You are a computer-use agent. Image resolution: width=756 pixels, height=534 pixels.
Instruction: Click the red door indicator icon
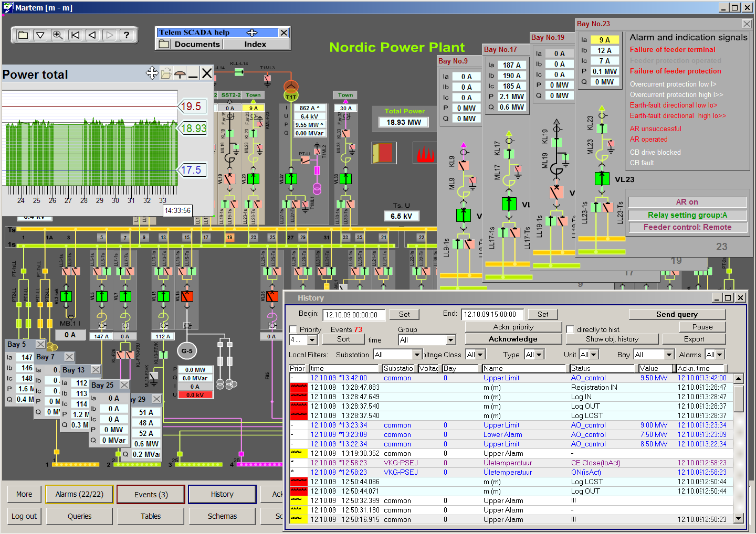coord(383,153)
